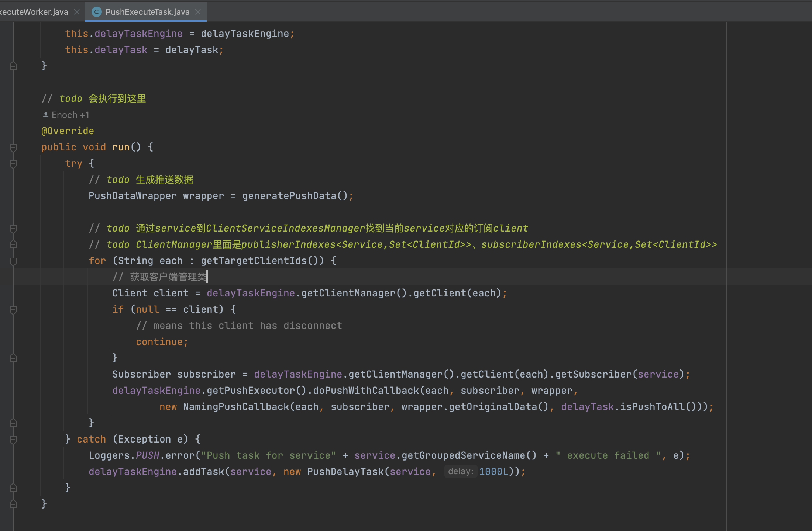
Task: Click the Client type in client declaration
Action: (130, 293)
